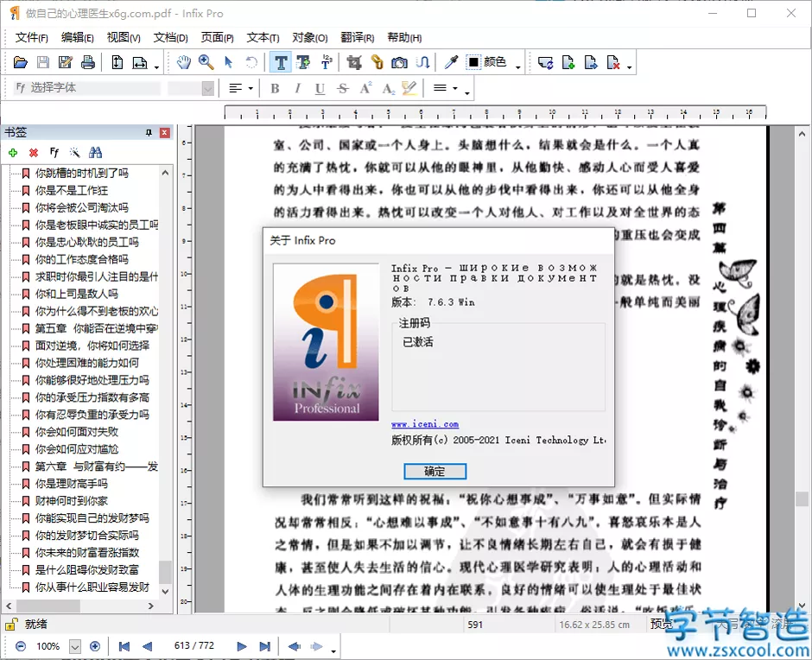Select the arrow Object tool
This screenshot has width=812, height=660.
tap(228, 63)
